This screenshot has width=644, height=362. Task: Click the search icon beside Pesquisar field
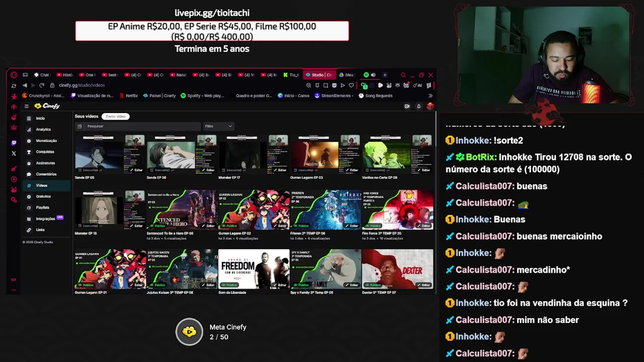tap(79, 126)
